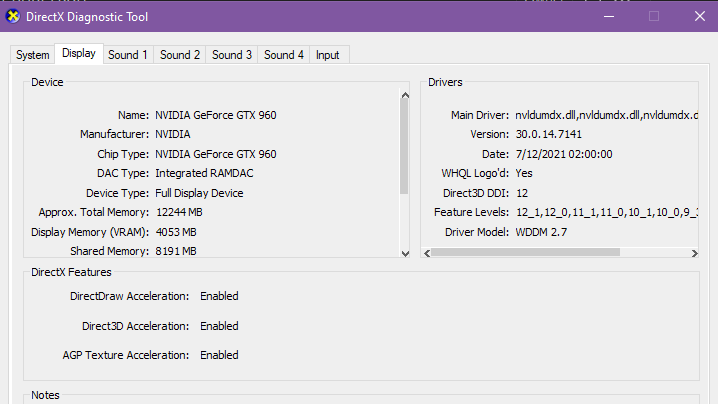Click the Manufacturer value NVIDIA
This screenshot has height=404, width=718.
click(x=173, y=134)
